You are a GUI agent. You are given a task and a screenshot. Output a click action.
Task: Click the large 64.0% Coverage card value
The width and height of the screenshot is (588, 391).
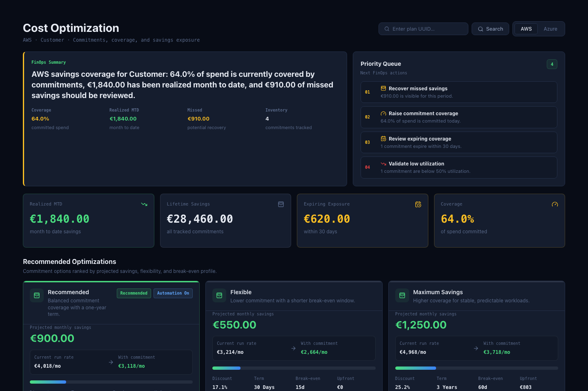click(457, 219)
